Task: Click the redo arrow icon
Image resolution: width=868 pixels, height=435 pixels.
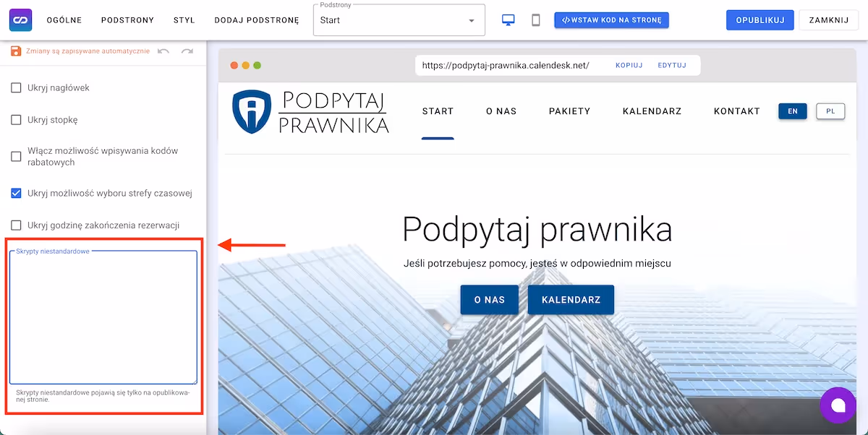Action: [187, 51]
